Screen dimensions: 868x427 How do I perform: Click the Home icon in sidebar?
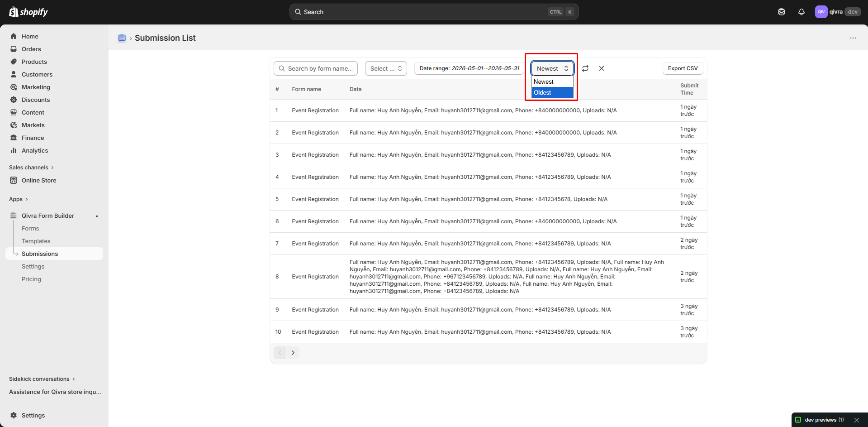[14, 36]
